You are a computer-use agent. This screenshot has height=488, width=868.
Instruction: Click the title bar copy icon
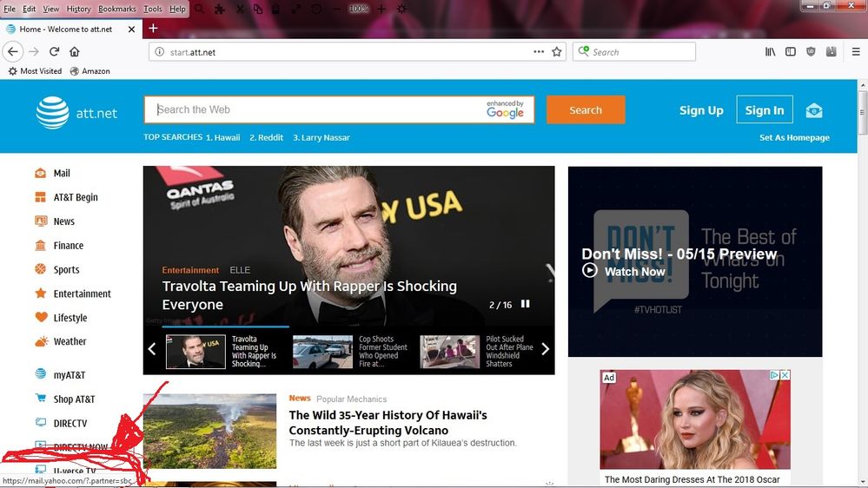[258, 9]
